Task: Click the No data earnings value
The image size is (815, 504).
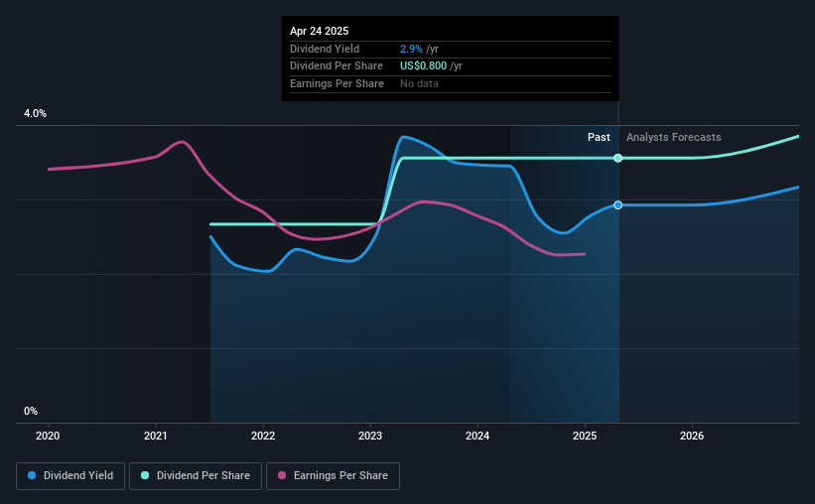Action: click(x=419, y=83)
